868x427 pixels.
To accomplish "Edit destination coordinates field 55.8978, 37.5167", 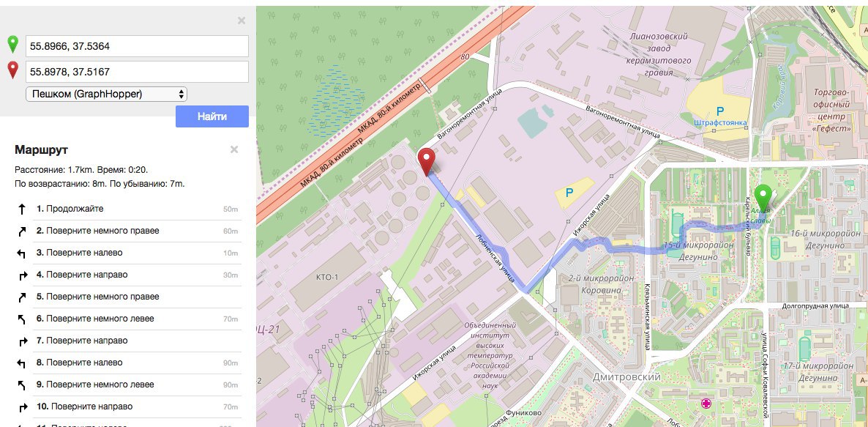I will pos(138,72).
